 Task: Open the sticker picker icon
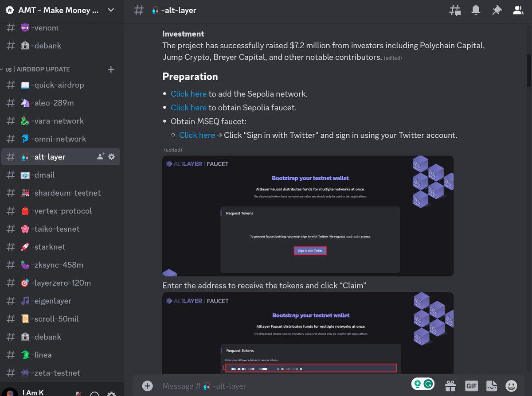pyautogui.click(x=491, y=385)
